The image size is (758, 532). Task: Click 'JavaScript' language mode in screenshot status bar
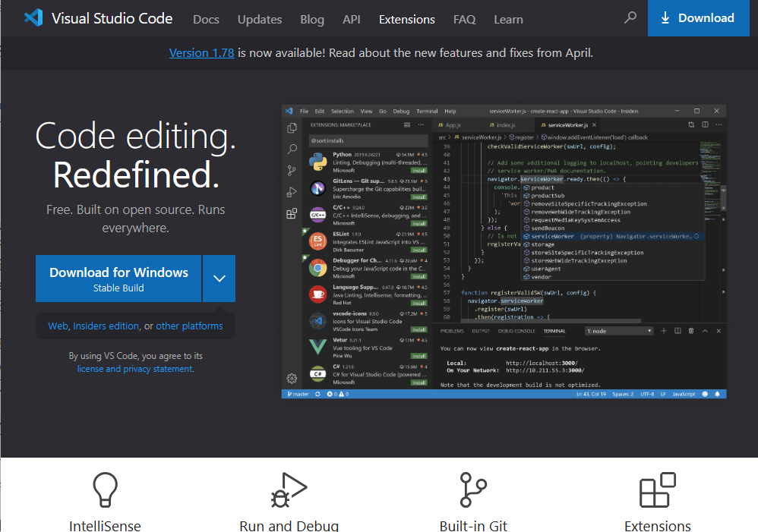684,395
